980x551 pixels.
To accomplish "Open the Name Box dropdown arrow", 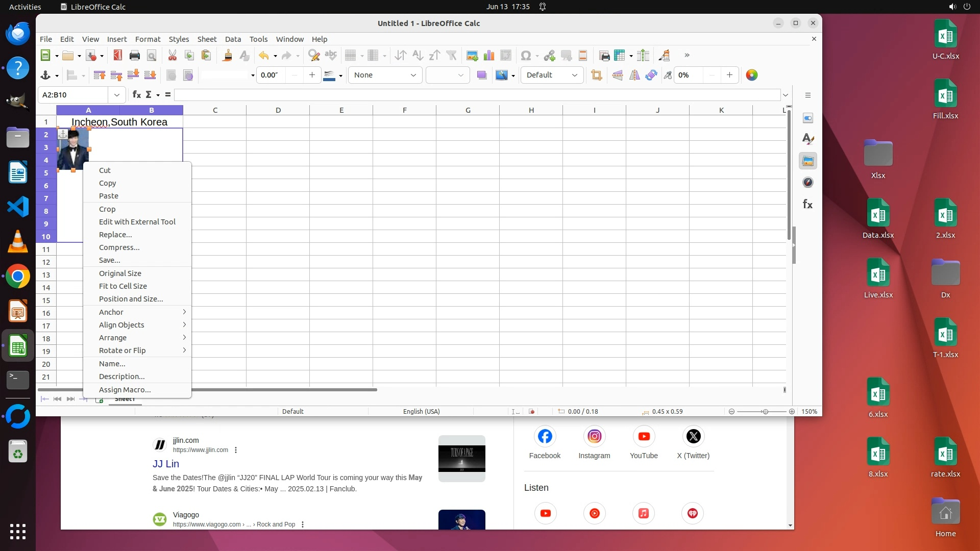I will [117, 95].
